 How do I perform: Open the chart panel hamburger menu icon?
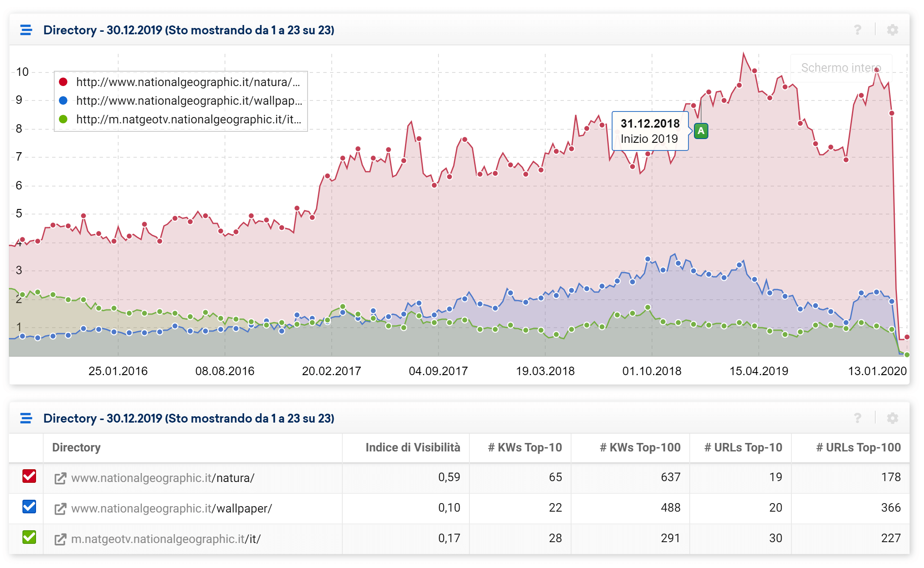pos(26,30)
